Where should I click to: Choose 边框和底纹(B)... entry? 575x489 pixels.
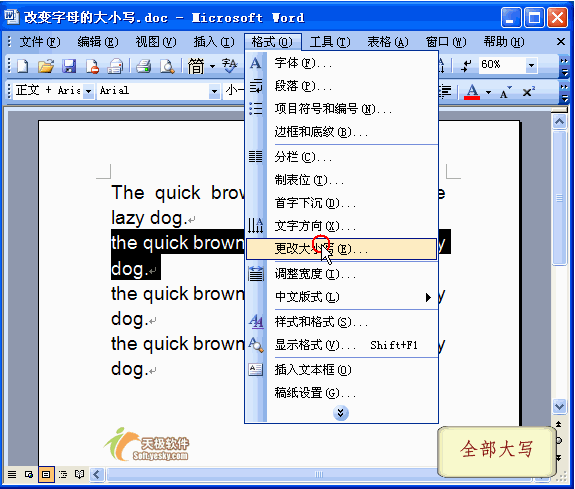[341, 132]
